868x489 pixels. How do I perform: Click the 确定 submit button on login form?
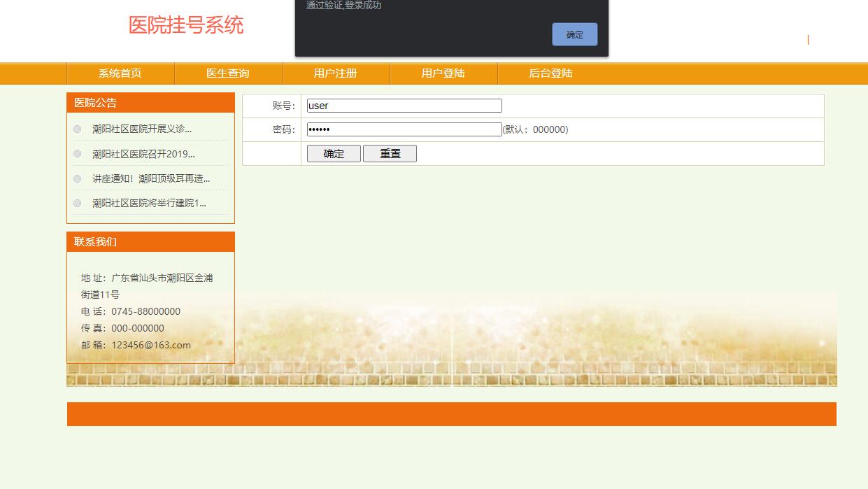[334, 153]
